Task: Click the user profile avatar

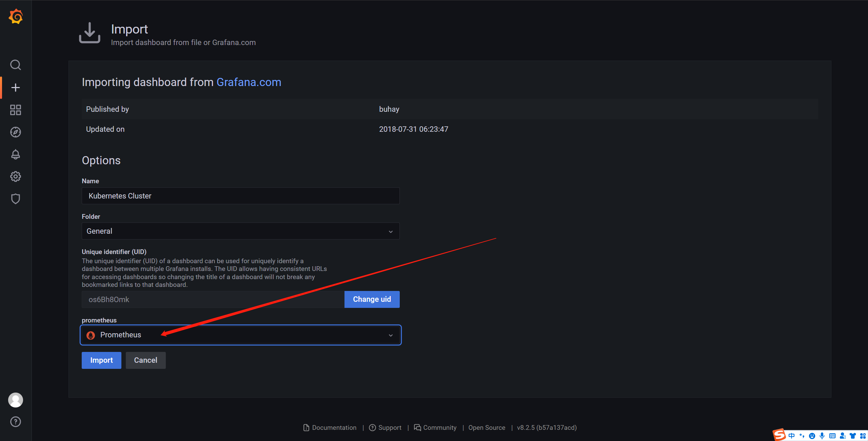Action: (x=16, y=400)
